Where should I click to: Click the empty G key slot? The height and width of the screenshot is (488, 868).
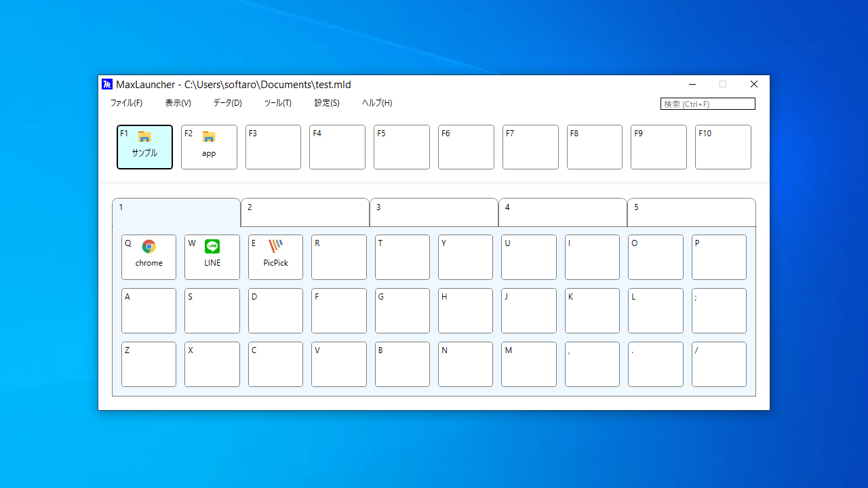pyautogui.click(x=402, y=310)
